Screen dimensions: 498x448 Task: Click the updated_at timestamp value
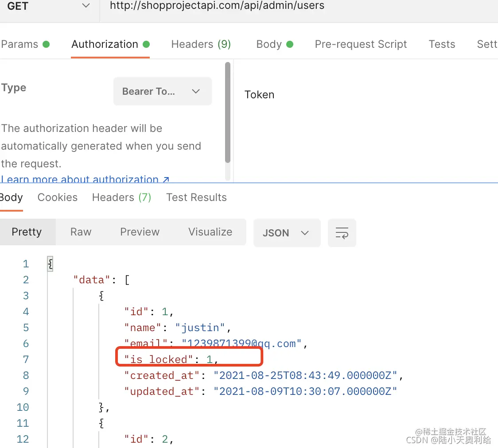click(305, 391)
